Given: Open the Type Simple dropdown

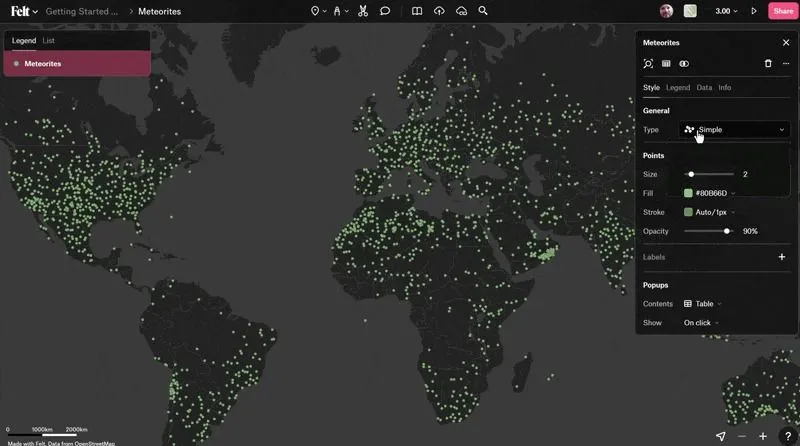Looking at the screenshot, I should 734,130.
